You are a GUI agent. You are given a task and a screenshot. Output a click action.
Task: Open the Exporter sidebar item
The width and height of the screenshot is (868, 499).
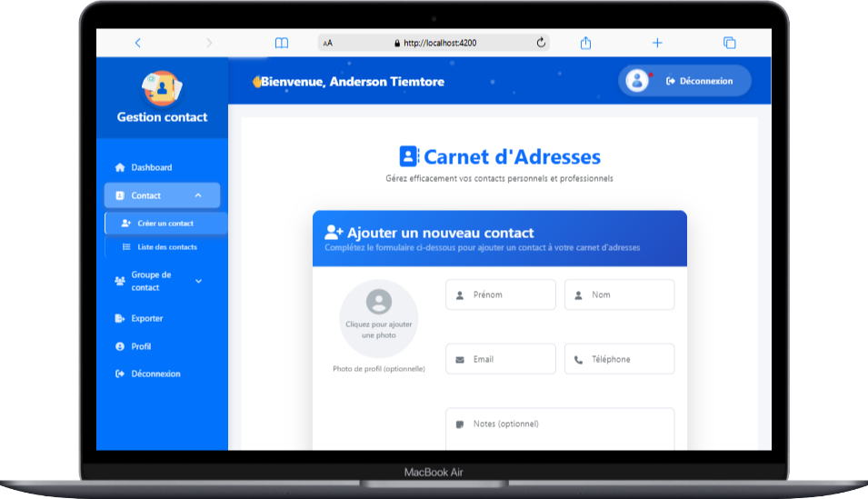146,318
